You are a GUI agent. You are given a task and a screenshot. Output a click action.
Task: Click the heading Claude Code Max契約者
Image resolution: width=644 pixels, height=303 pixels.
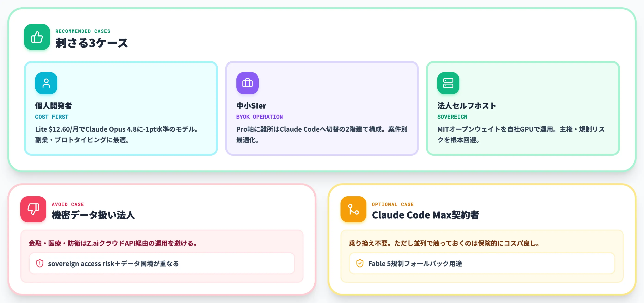pos(425,215)
